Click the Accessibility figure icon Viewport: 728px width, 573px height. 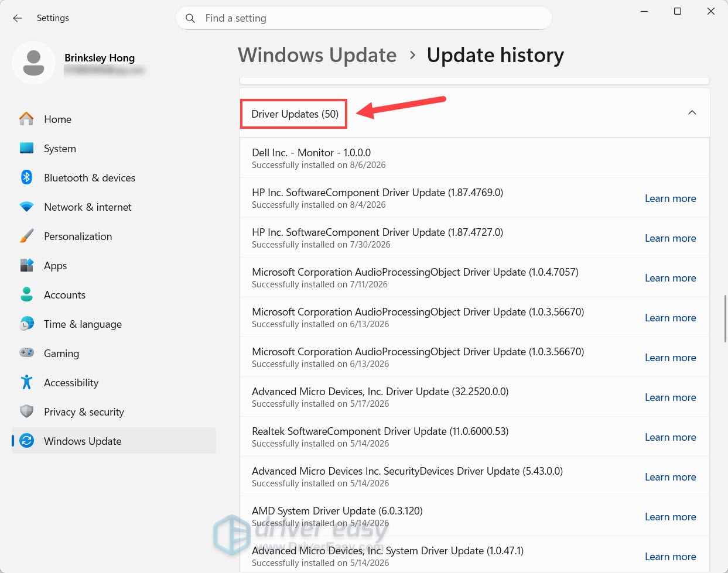coord(26,382)
